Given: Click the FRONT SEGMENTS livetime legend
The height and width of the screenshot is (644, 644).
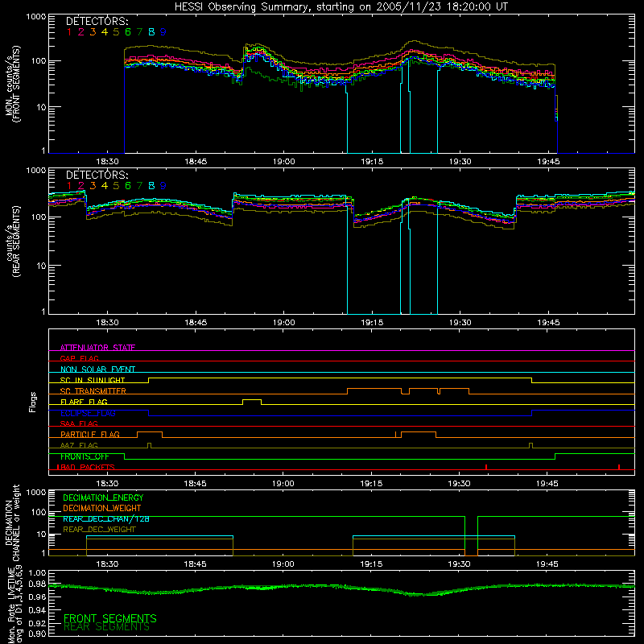Looking at the screenshot, I should (x=110, y=618).
